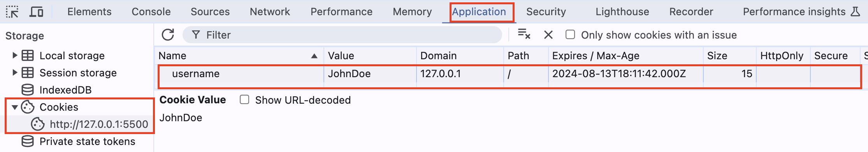Click the JohnDoe value cell
This screenshot has width=868, height=152.
tap(370, 74)
